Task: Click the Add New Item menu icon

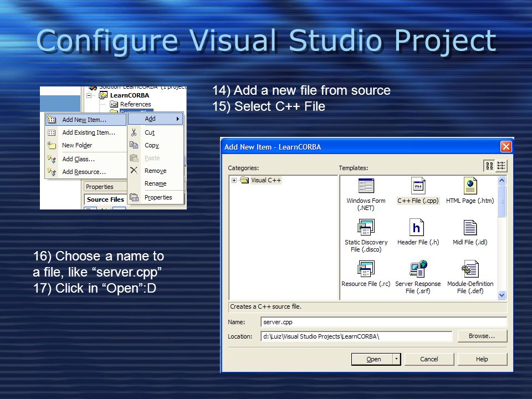Action: click(51, 120)
